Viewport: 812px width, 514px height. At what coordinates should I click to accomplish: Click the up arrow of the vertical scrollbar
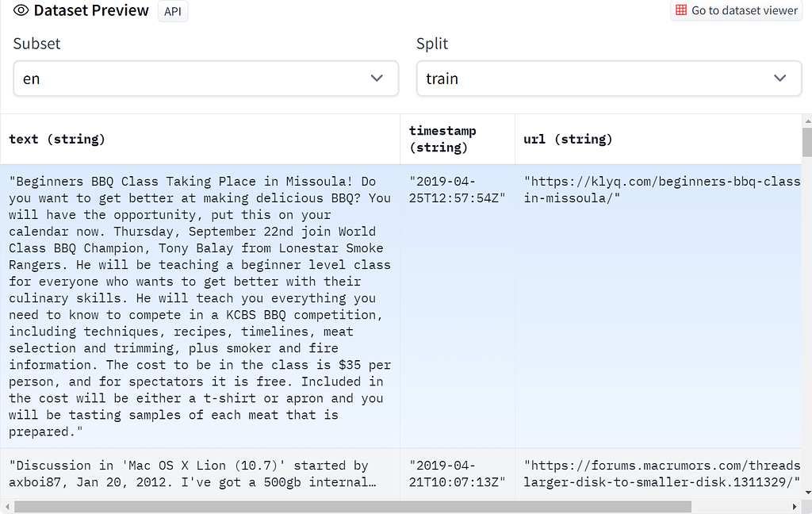pyautogui.click(x=806, y=121)
